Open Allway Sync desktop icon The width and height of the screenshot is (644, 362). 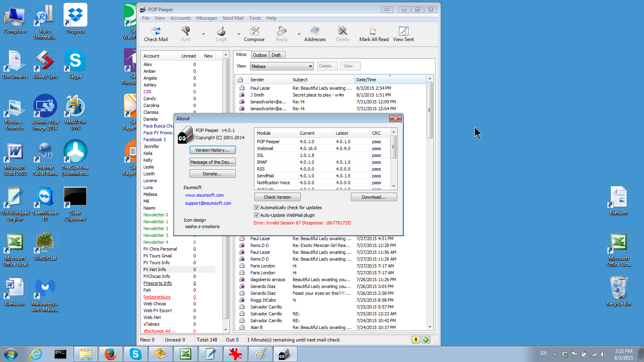(x=45, y=64)
